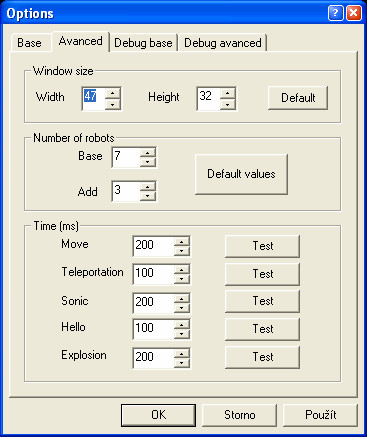367x437 pixels.
Task: Click the Move time field
Action: click(153, 246)
